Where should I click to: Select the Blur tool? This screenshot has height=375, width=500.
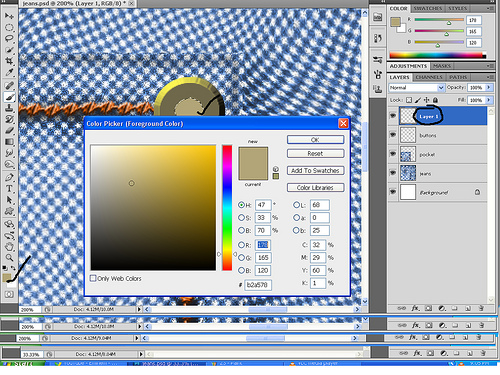pos(9,153)
